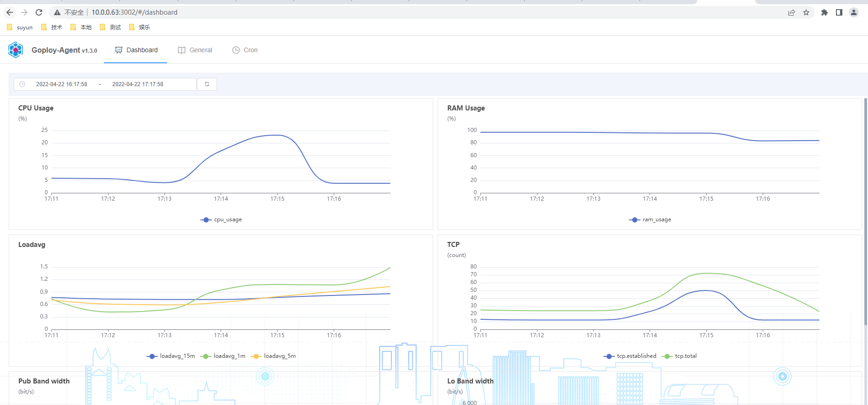Bookmark this page with the star icon

pyautogui.click(x=806, y=12)
